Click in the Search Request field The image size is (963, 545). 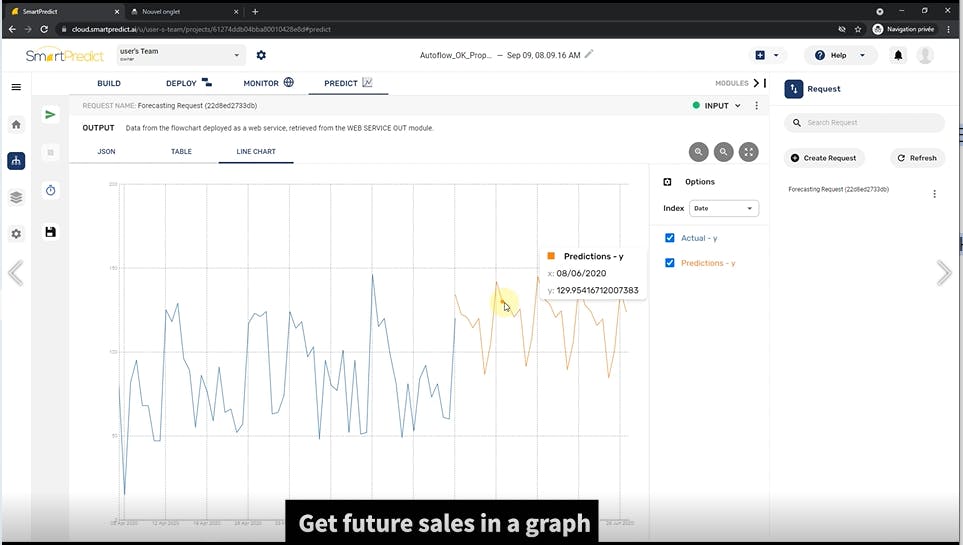(864, 123)
